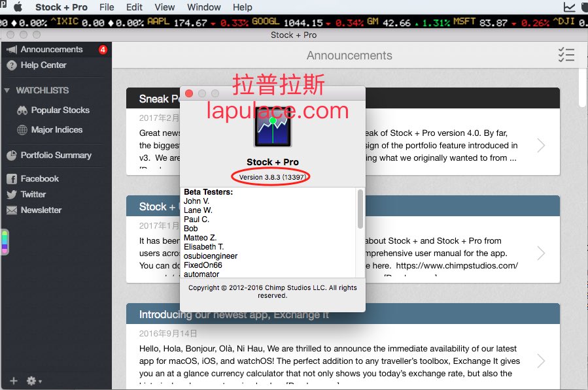Click the Announcements megaphone icon in sidebar

[12, 50]
